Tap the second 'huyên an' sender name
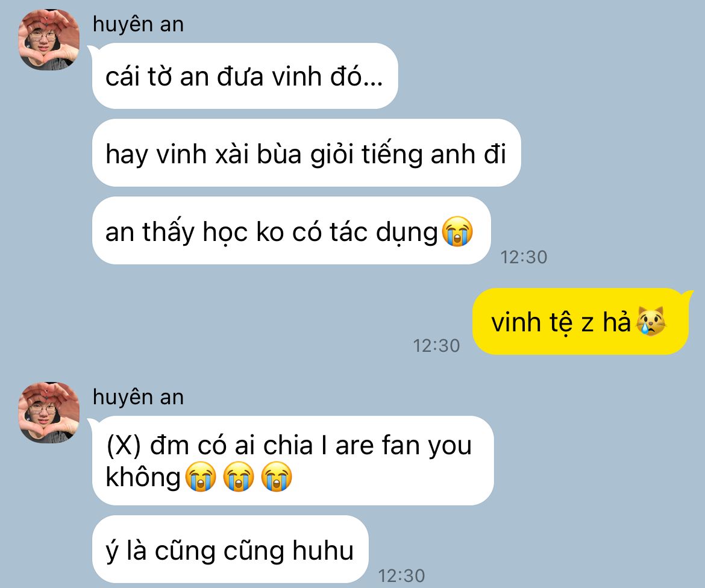Viewport: 705px width, 588px height. point(138,397)
